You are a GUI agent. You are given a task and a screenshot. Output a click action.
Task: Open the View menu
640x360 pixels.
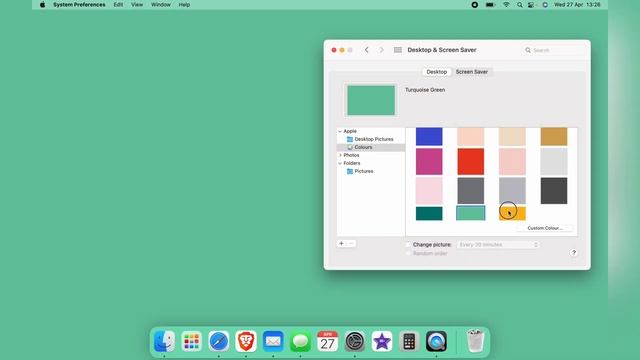(137, 5)
